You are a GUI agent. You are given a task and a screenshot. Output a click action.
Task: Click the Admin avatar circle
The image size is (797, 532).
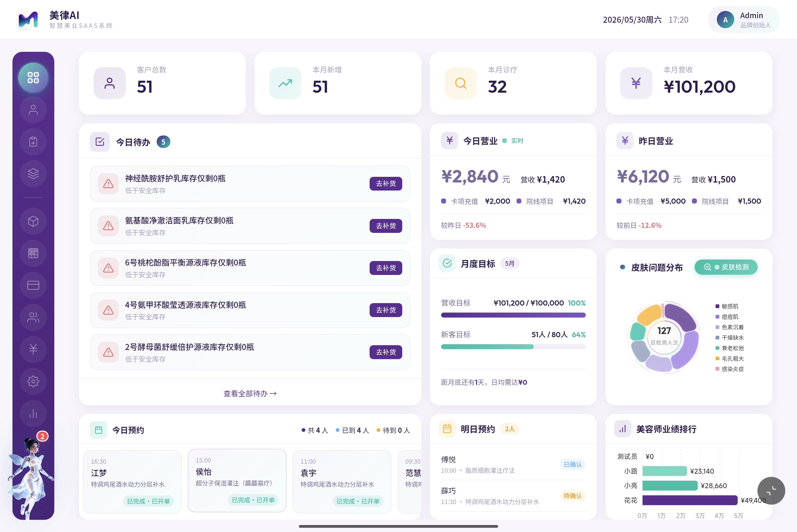click(x=726, y=20)
